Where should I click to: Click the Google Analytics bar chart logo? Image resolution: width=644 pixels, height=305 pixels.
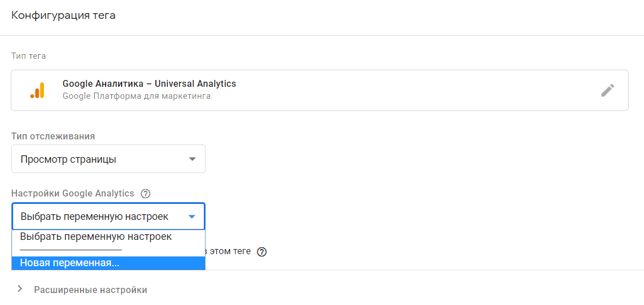coord(37,90)
